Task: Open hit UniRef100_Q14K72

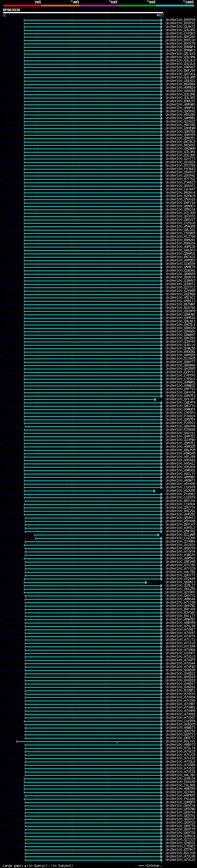Action: click(x=180, y=26)
